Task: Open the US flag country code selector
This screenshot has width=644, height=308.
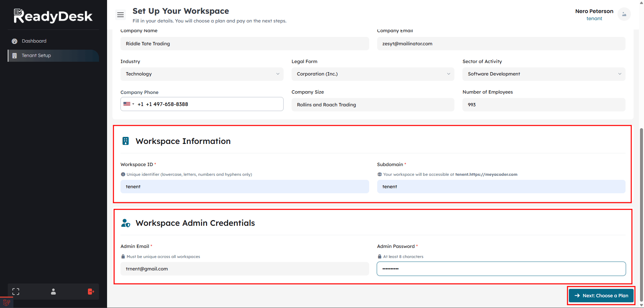Action: 129,104
